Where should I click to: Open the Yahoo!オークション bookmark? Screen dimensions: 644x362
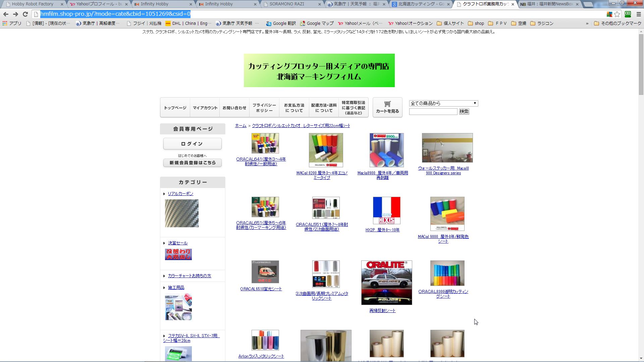click(x=410, y=23)
